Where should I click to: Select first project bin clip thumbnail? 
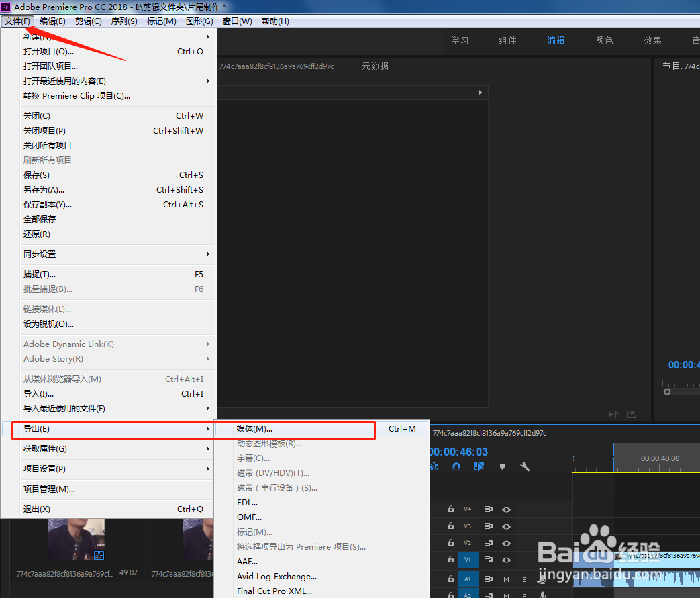[77, 540]
